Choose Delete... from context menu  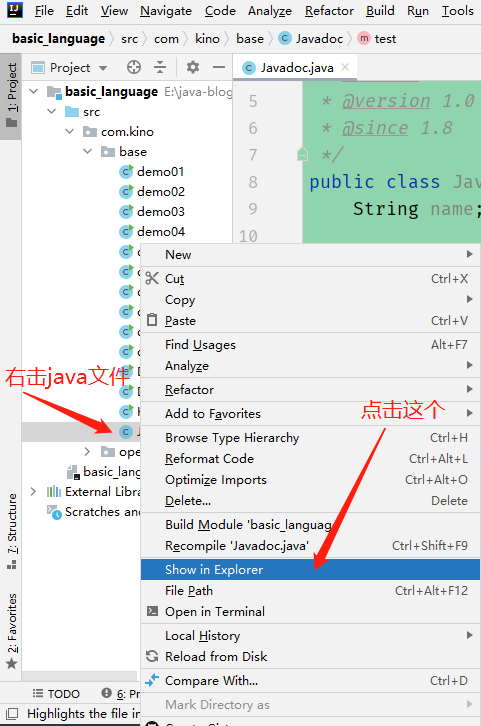[x=310, y=501]
